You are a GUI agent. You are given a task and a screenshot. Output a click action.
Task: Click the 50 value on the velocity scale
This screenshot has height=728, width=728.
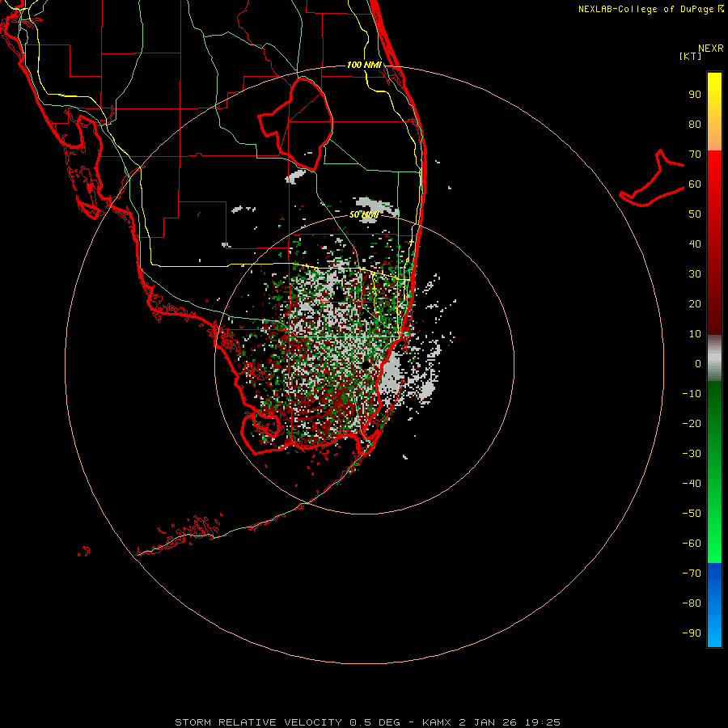click(x=695, y=214)
